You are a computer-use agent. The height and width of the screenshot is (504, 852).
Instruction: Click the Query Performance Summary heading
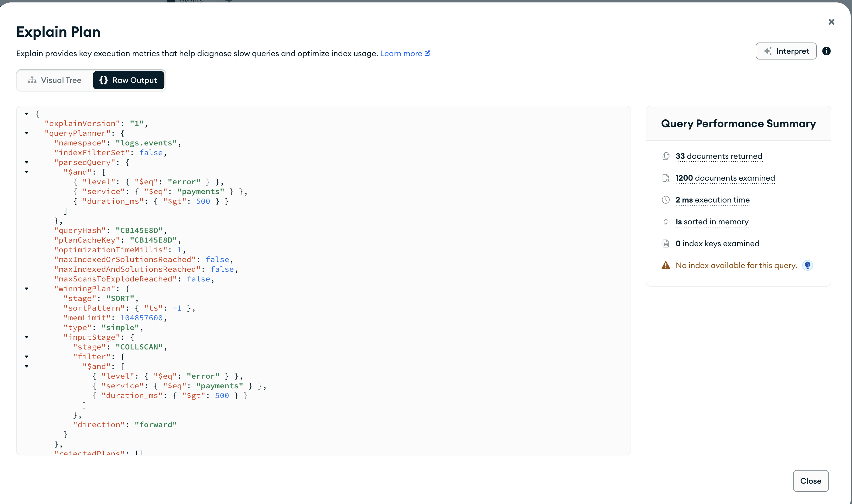point(738,123)
